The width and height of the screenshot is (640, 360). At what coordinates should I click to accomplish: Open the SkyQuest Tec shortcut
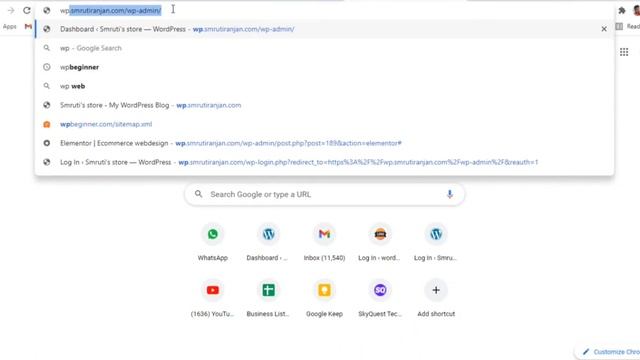[x=380, y=298]
